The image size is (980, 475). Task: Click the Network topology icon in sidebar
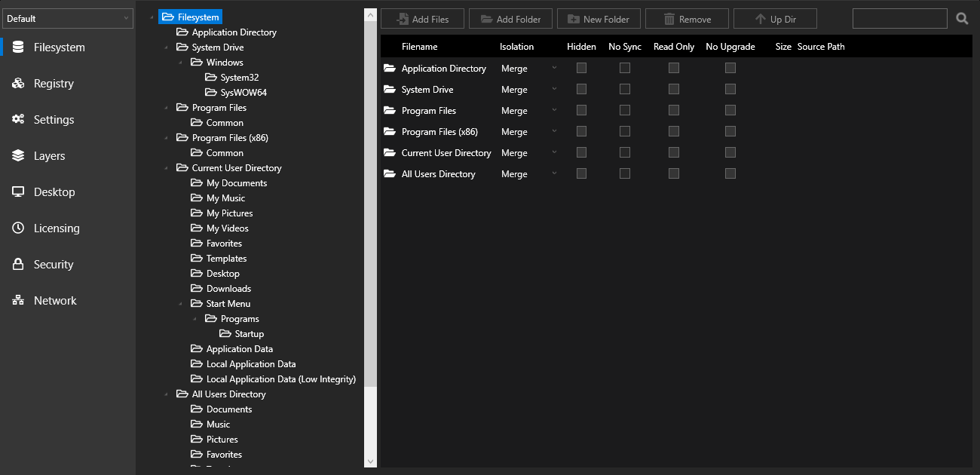[x=18, y=300]
